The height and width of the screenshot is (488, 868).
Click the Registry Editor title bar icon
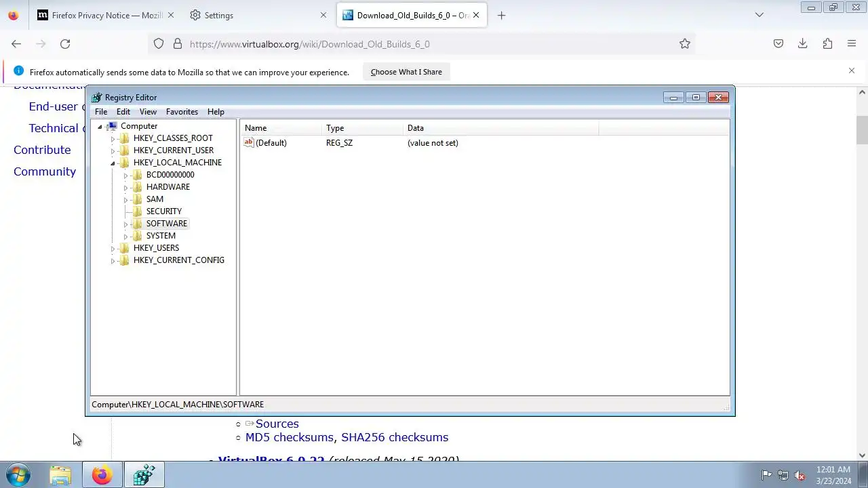tap(97, 98)
